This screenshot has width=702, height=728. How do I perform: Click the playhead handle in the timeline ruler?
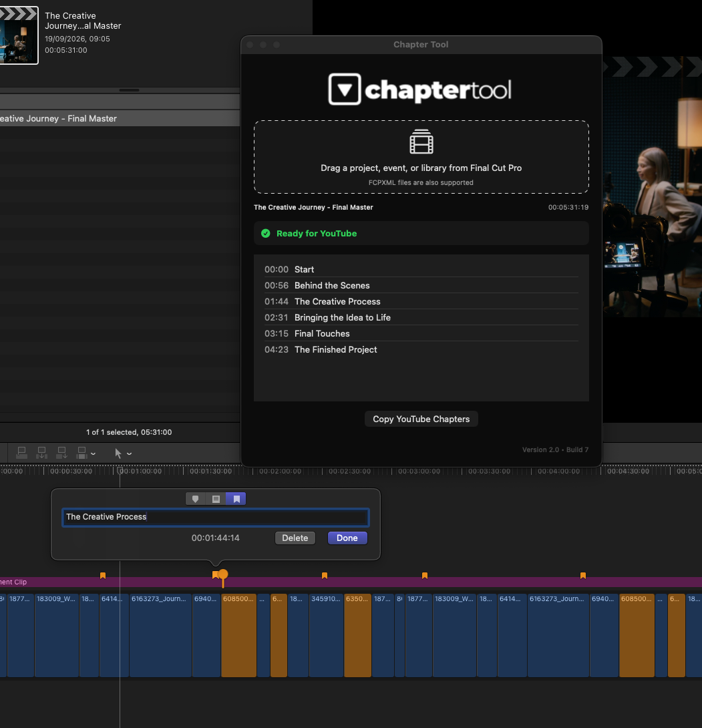pyautogui.click(x=120, y=471)
